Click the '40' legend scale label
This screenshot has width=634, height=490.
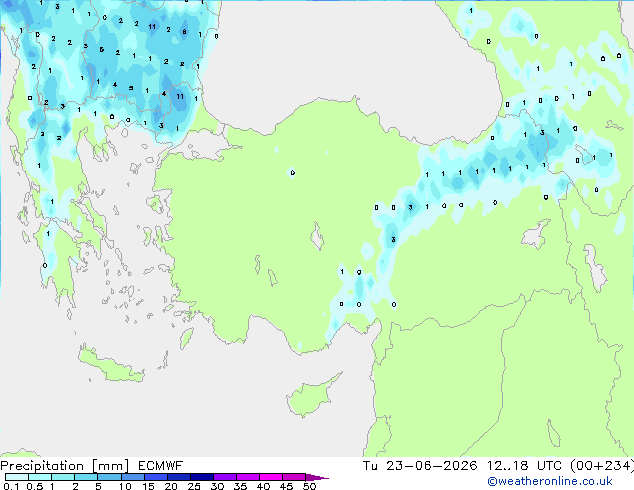click(264, 486)
